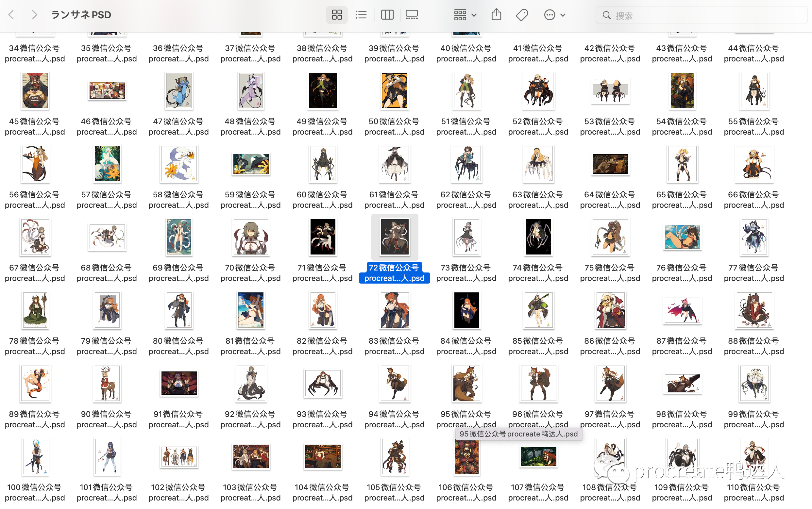
Task: Open the More actions ellipsis menu
Action: (x=555, y=15)
